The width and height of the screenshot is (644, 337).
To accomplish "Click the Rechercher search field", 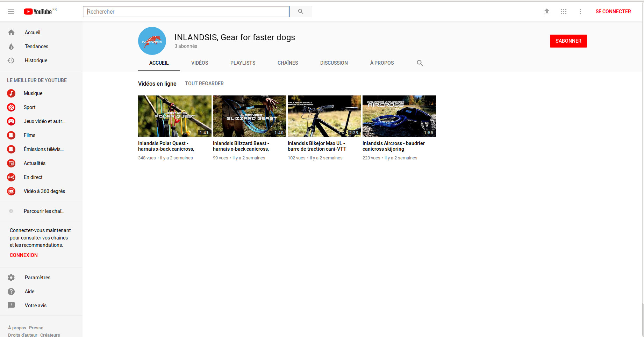I will (186, 12).
